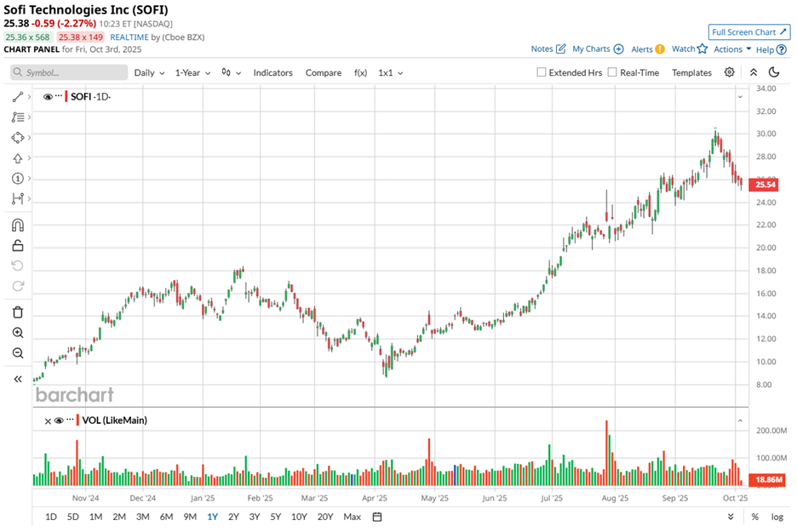Collapse the volume pane chevron
797x532 pixels.
(740, 420)
